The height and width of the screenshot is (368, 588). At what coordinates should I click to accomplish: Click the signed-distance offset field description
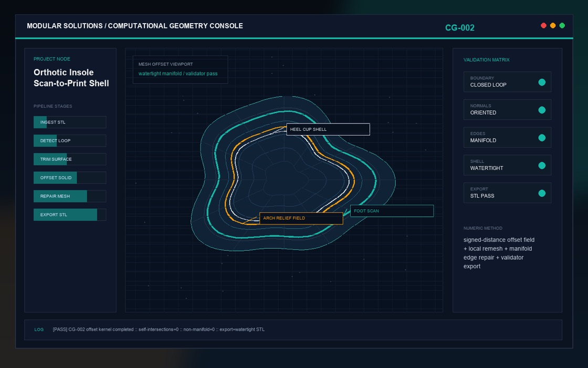499,253
